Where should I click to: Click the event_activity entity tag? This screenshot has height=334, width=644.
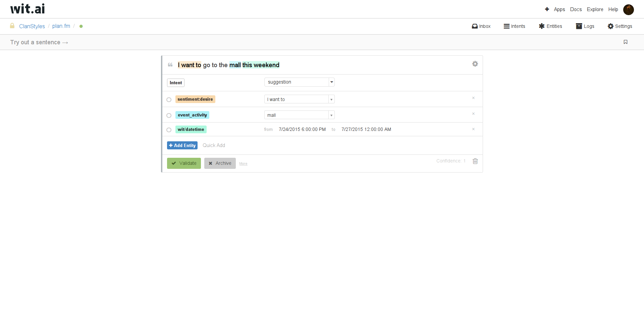[192, 115]
